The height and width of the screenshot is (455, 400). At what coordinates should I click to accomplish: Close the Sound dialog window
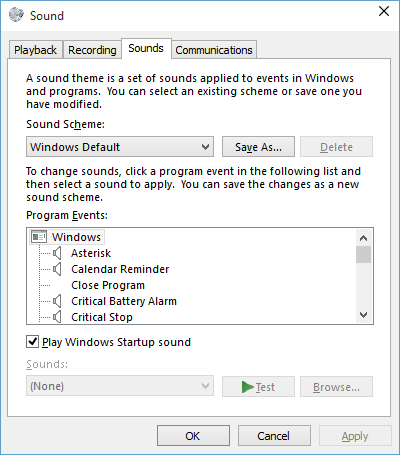coord(384,11)
